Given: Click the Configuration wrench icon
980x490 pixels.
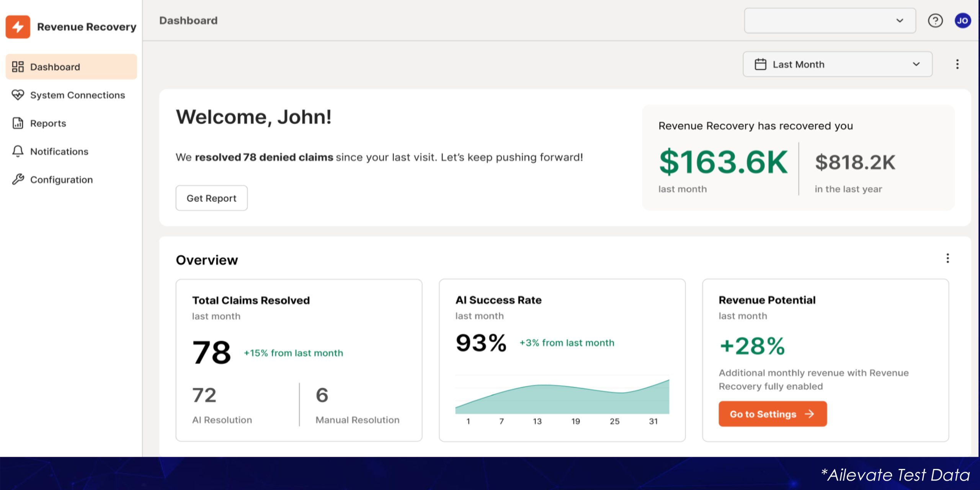Looking at the screenshot, I should (x=18, y=179).
